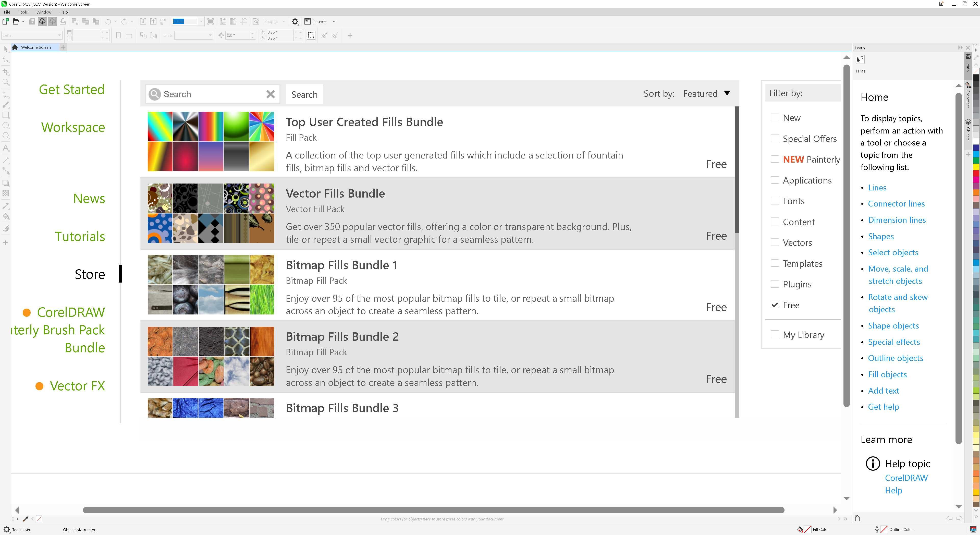Select the Pick tool in the toolbox
The width and height of the screenshot is (980, 535).
5,50
